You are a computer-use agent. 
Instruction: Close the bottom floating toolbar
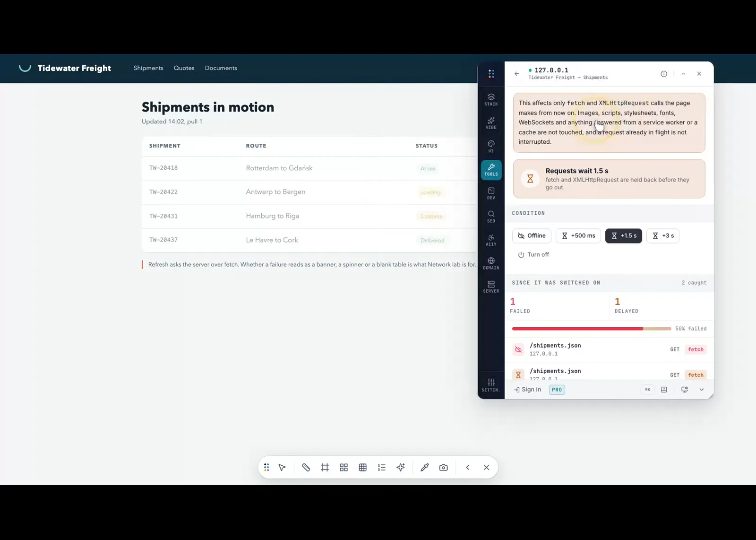pyautogui.click(x=486, y=467)
